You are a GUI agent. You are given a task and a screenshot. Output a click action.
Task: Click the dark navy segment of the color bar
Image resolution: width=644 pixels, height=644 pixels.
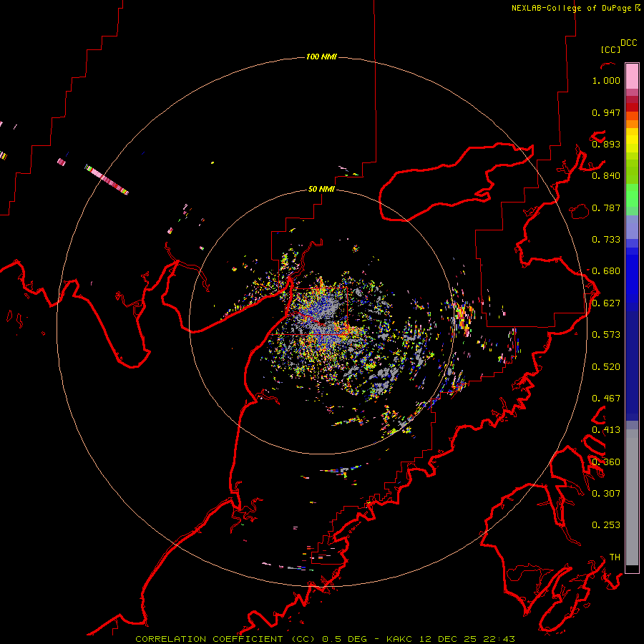coord(632,366)
